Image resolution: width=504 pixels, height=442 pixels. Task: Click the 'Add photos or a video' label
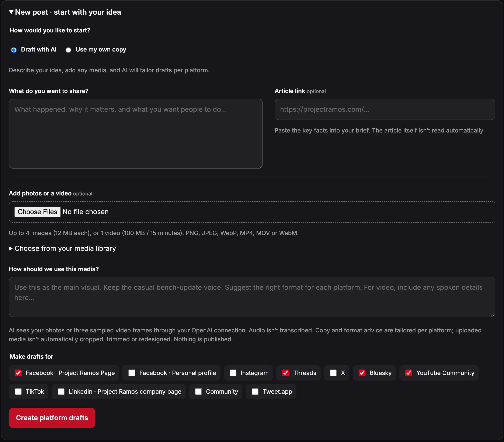pyautogui.click(x=40, y=193)
